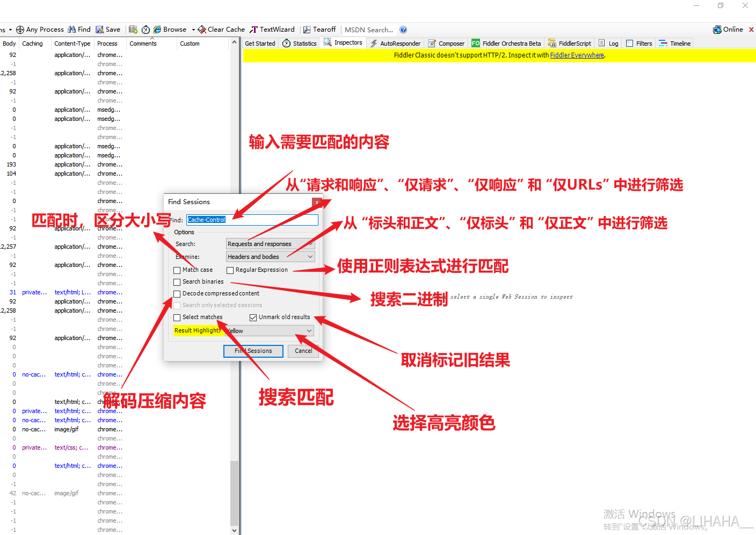This screenshot has height=535, width=756.
Task: Click the Find binoculars icon
Action: pos(71,30)
